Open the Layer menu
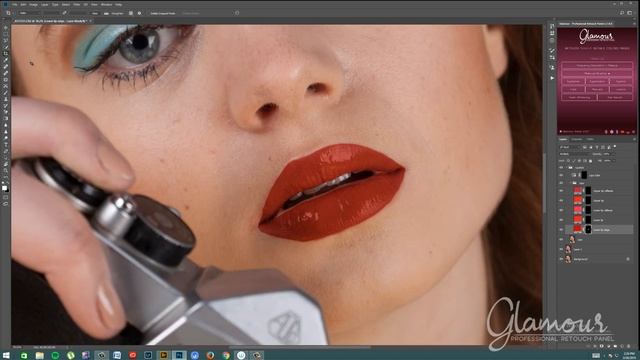640x360 pixels. [44, 4]
